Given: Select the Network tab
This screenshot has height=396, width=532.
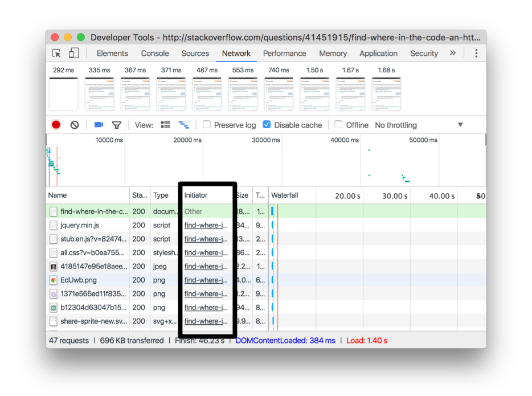Looking at the screenshot, I should [236, 54].
